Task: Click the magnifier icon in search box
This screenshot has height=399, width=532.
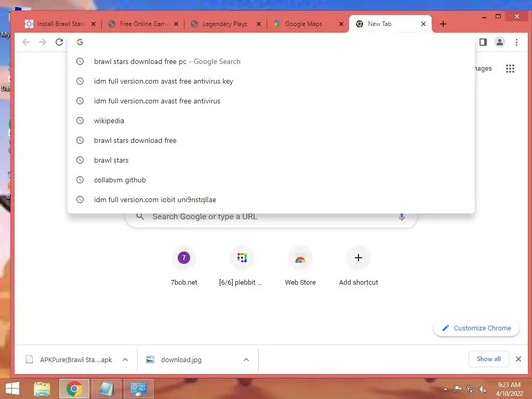Action: pyautogui.click(x=140, y=217)
